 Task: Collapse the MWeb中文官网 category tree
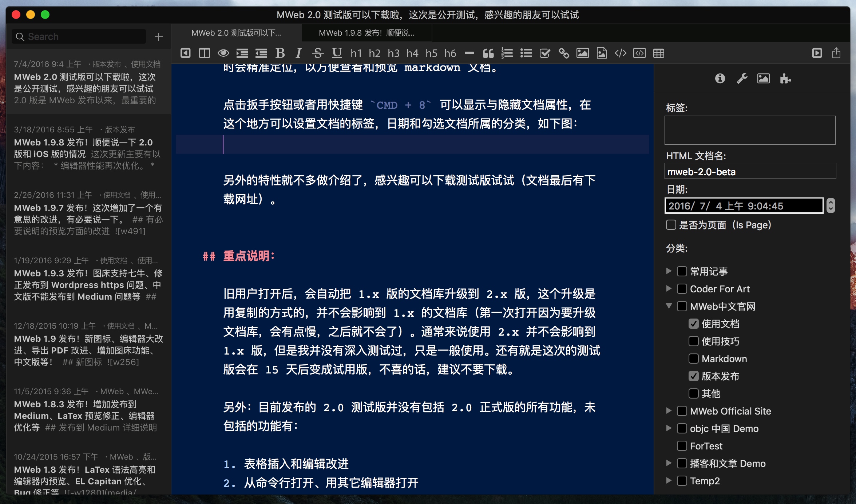click(669, 306)
